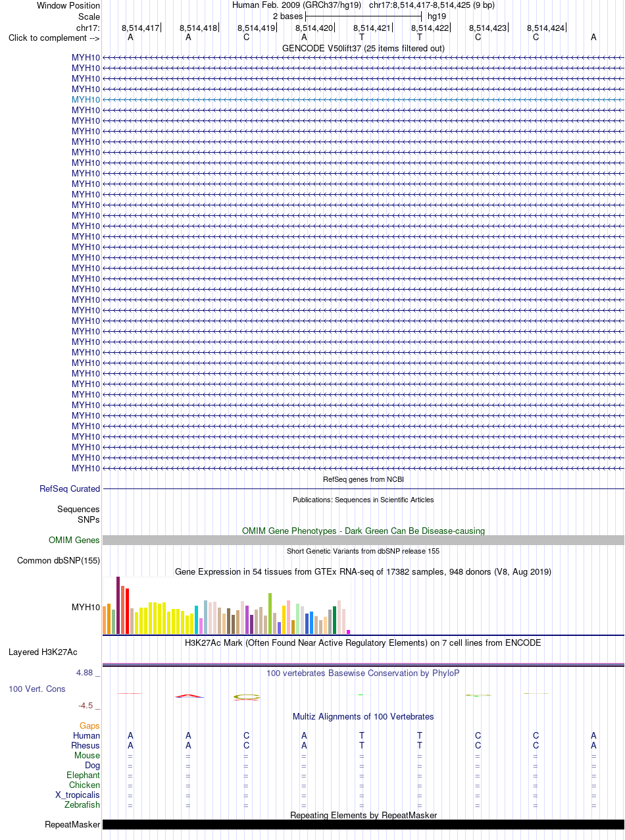Open 'Repeating Elements by RepeatMasker' title

point(363,816)
